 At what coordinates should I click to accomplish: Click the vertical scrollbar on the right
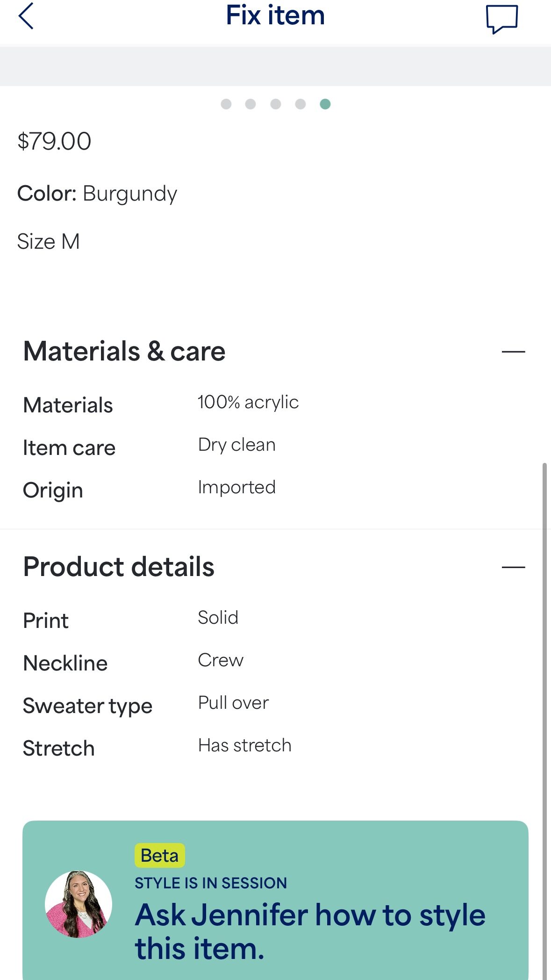544,701
